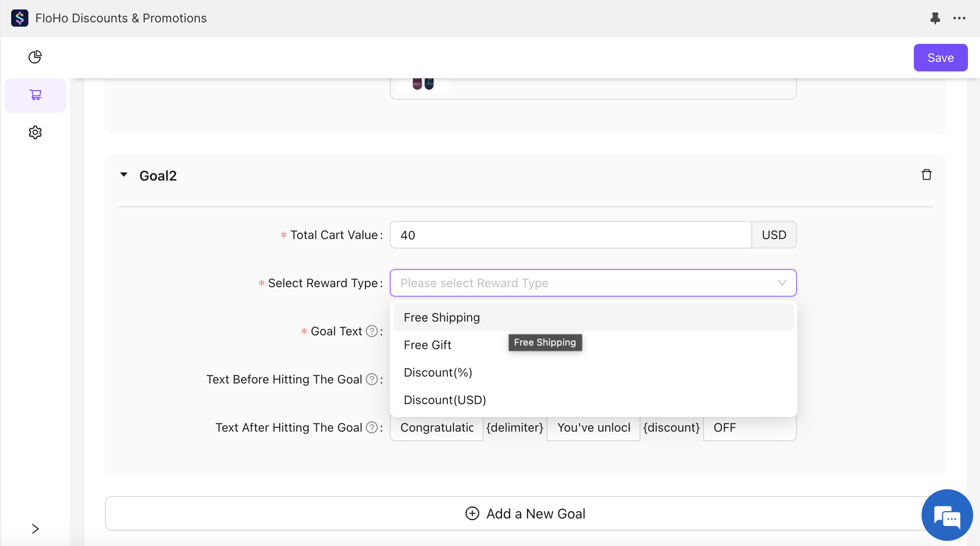This screenshot has height=546, width=980.
Task: Click the Total Cart Value input field
Action: [x=570, y=235]
